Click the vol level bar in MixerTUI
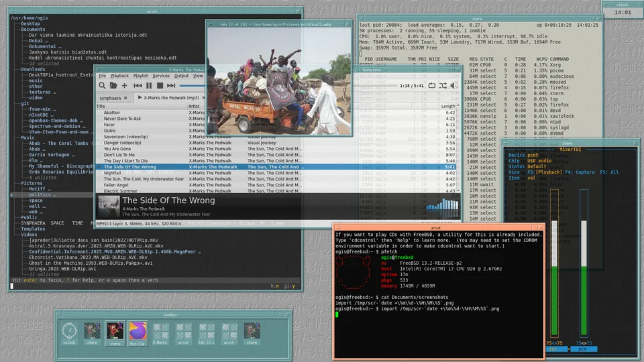This screenshot has width=644, height=362. (555, 263)
